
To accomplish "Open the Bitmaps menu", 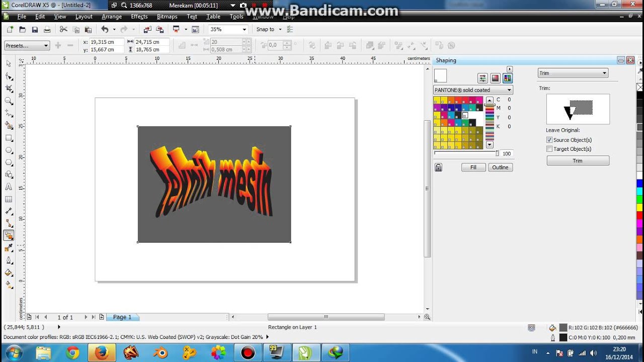I will [167, 17].
